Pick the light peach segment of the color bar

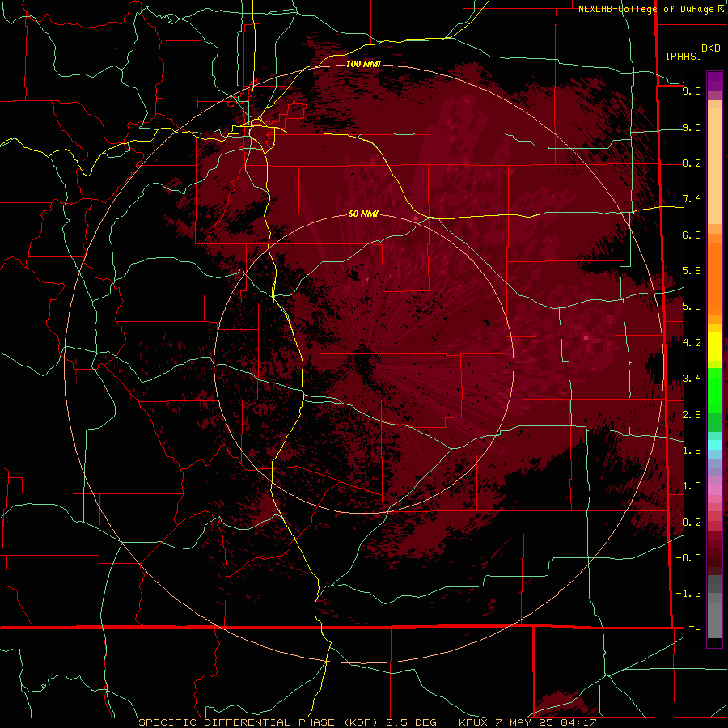tap(714, 166)
